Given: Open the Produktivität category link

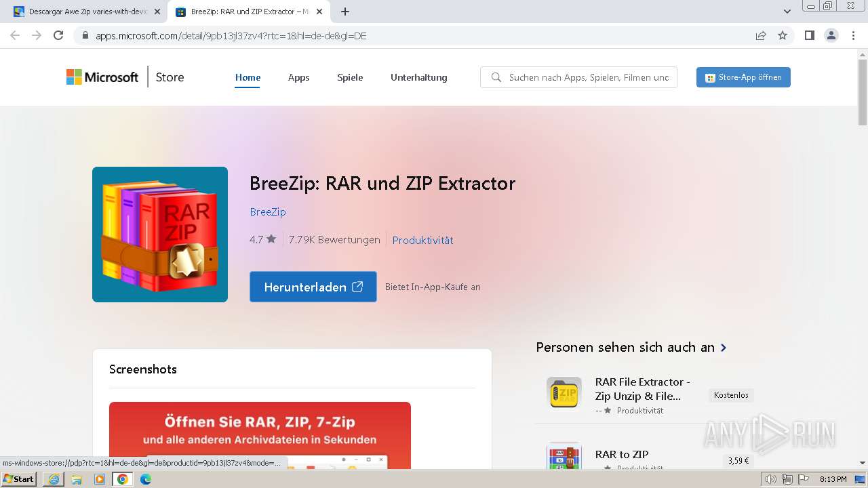Looking at the screenshot, I should pos(422,240).
